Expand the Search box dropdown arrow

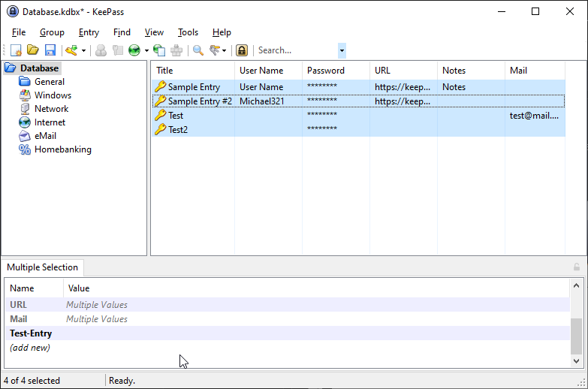tap(342, 50)
